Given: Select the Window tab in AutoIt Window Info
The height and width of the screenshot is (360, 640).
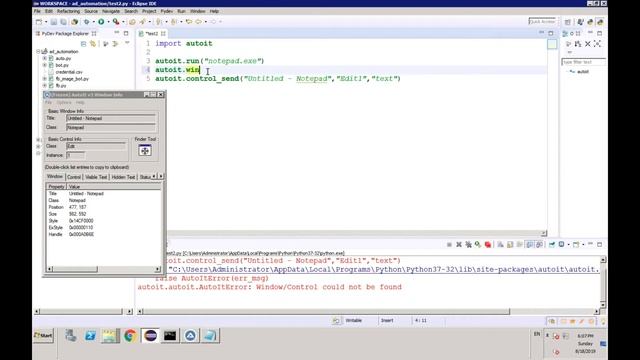Looking at the screenshot, I should (x=55, y=177).
